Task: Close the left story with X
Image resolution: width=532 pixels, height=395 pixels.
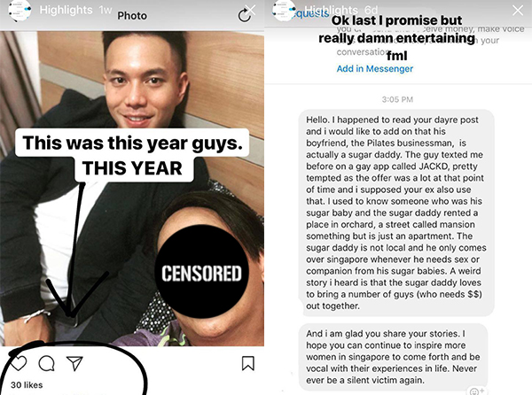Action: (x=251, y=10)
